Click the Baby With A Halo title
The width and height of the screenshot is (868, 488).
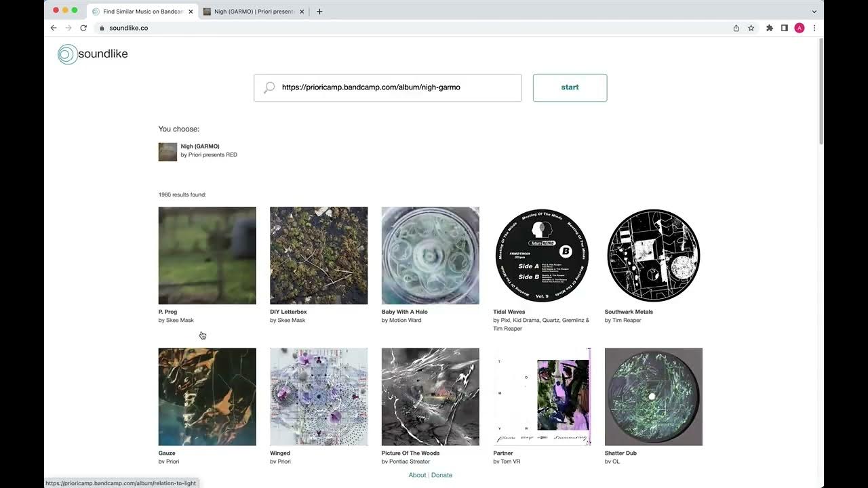[x=405, y=312]
